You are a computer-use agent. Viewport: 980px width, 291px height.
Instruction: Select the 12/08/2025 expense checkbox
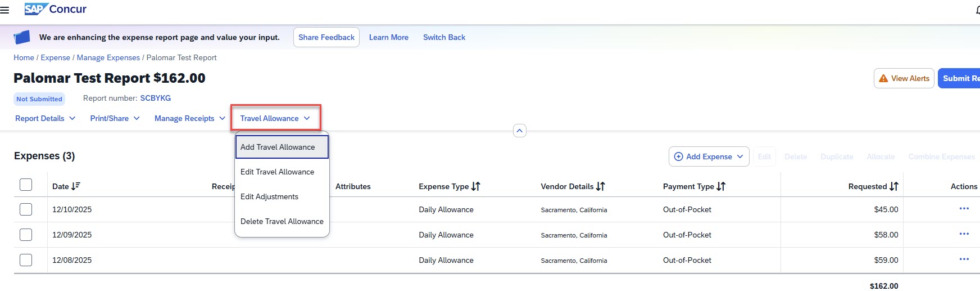(x=26, y=260)
